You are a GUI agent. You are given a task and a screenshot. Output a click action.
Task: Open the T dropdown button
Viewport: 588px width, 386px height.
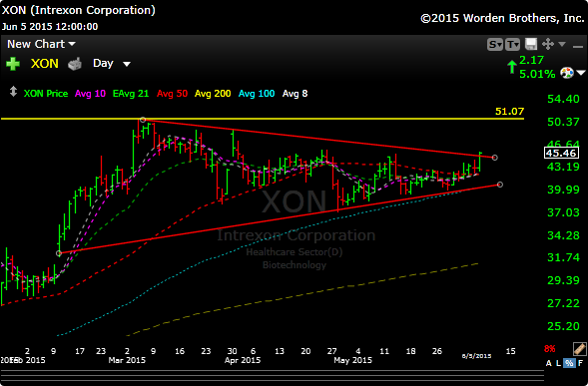click(512, 45)
